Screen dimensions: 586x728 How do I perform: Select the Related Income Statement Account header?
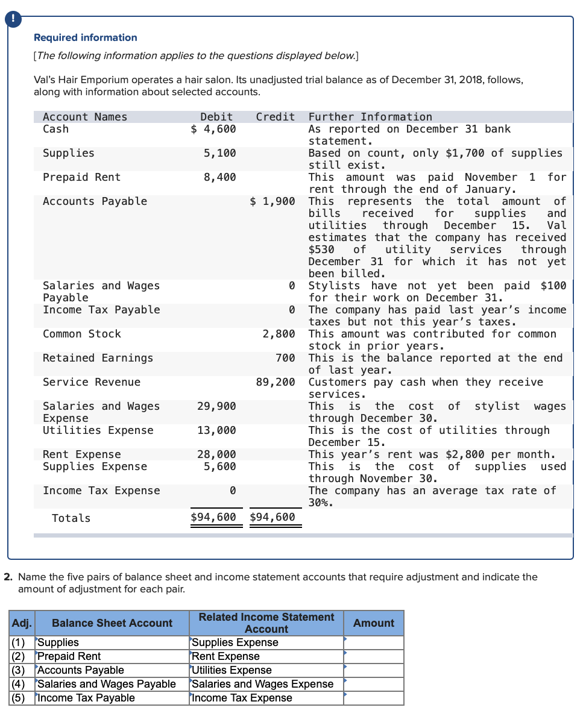click(x=265, y=623)
